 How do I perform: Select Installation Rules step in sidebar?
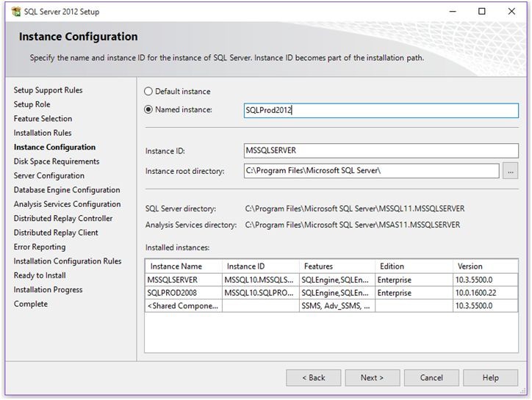point(43,133)
